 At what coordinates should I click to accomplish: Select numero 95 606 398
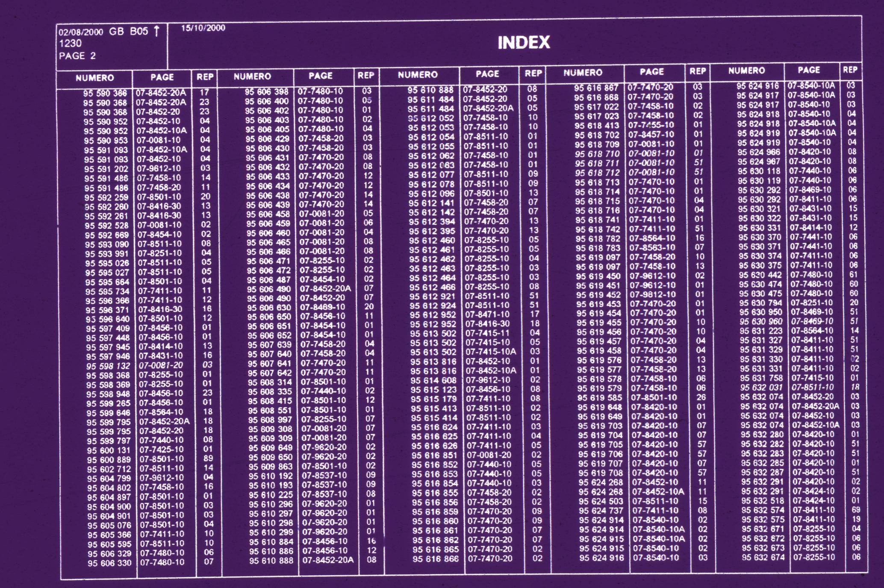[267, 92]
